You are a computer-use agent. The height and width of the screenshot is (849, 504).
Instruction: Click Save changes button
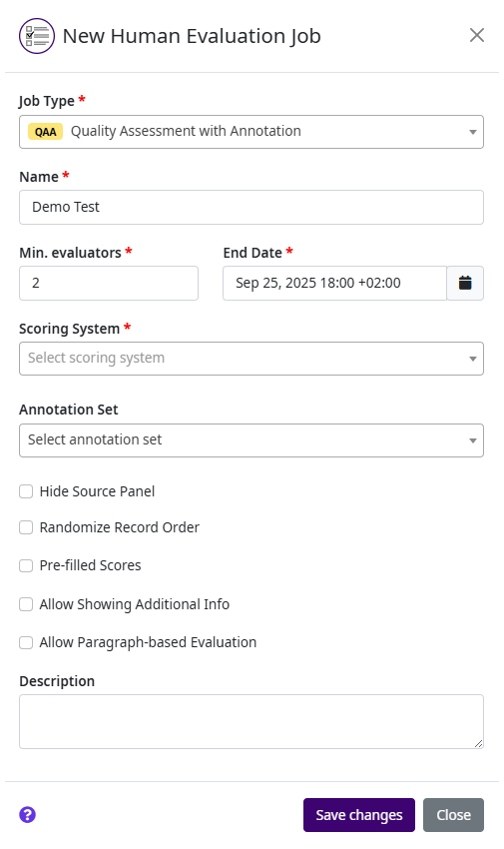point(359,815)
